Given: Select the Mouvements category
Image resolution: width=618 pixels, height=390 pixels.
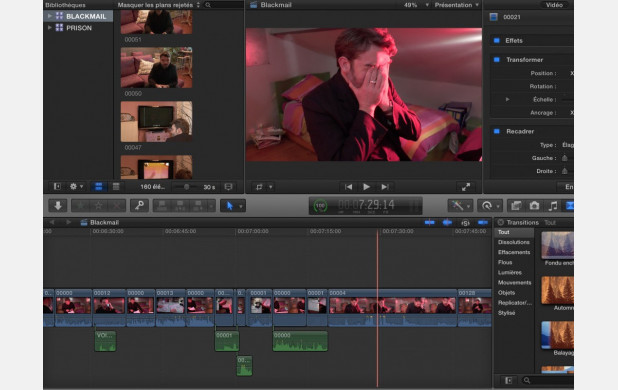Looking at the screenshot, I should 514,282.
